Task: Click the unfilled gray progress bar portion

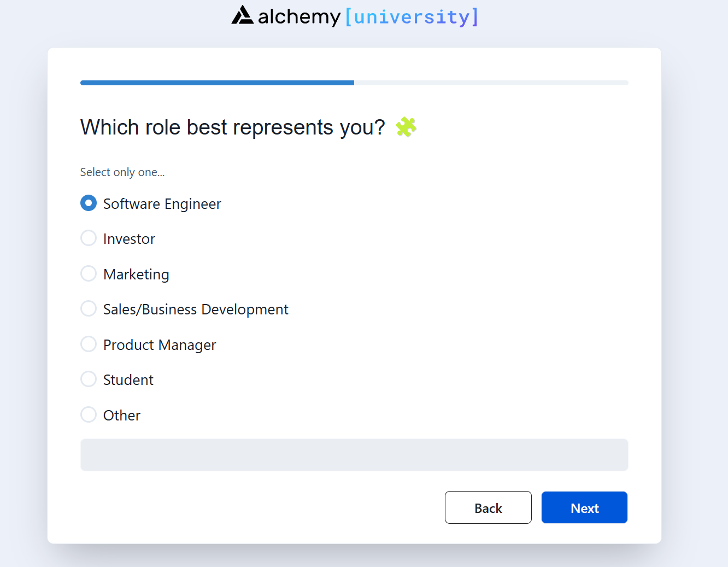Action: coord(491,83)
